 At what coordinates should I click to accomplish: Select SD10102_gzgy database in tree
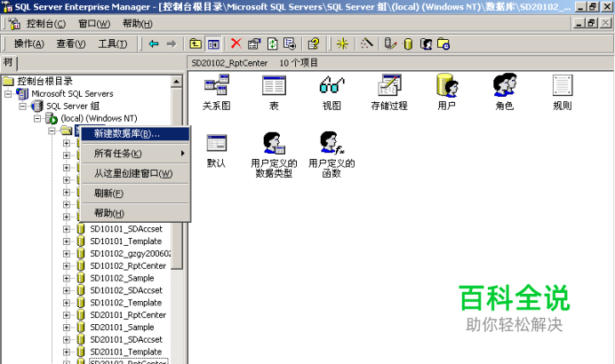(x=131, y=254)
